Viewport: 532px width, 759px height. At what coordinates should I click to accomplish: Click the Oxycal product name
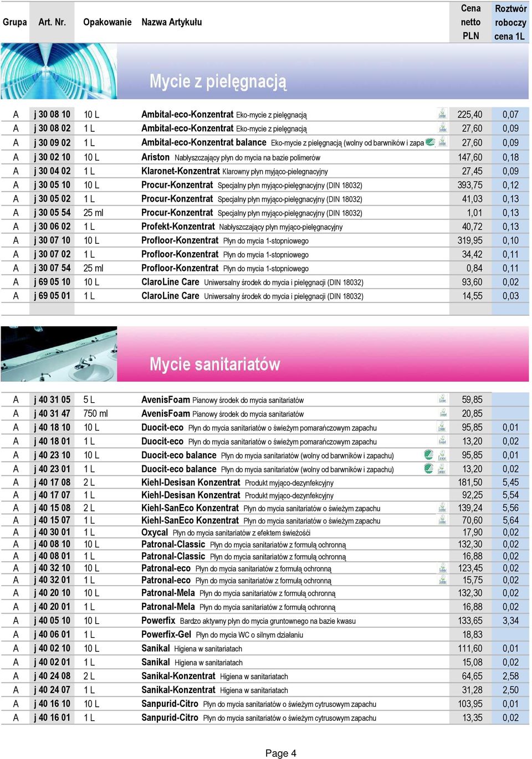[x=155, y=532]
